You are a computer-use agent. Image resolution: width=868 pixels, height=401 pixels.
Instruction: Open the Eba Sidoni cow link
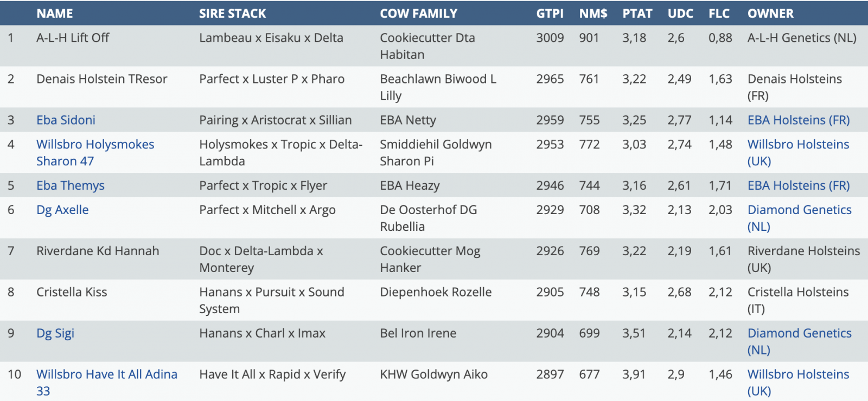(x=66, y=120)
